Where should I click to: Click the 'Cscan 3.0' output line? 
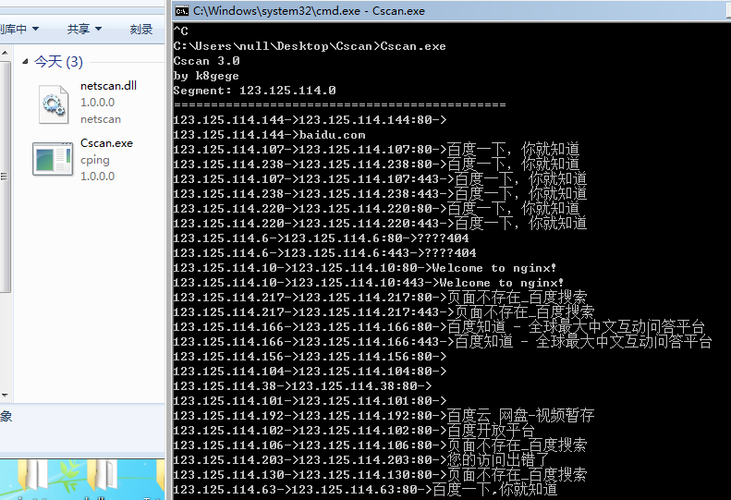(x=207, y=61)
